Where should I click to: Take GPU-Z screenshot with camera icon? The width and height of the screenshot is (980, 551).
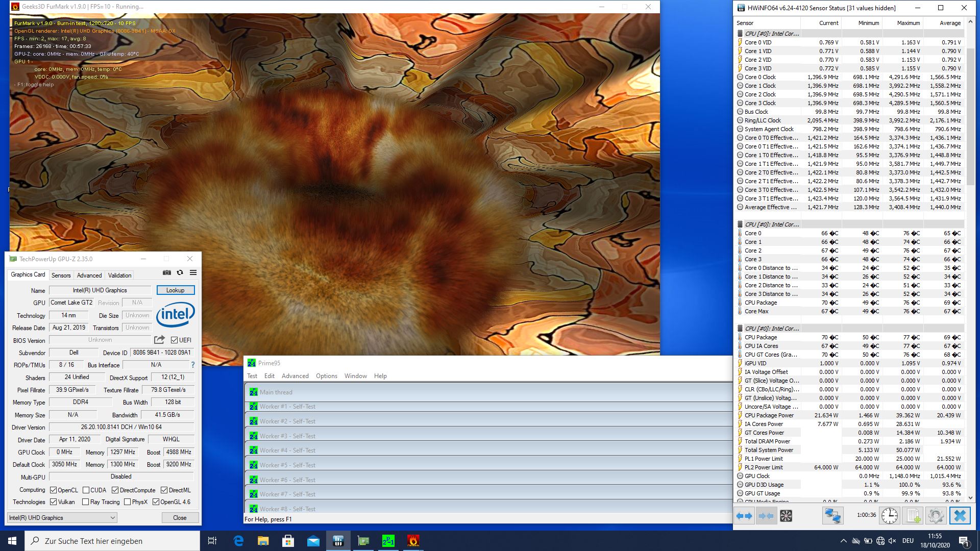[167, 272]
